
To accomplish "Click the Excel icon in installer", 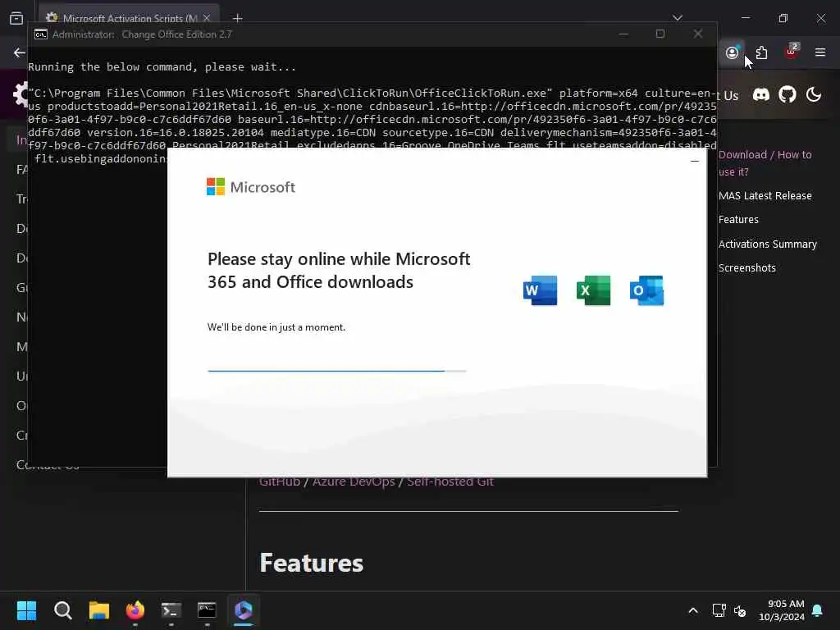I will (x=593, y=290).
